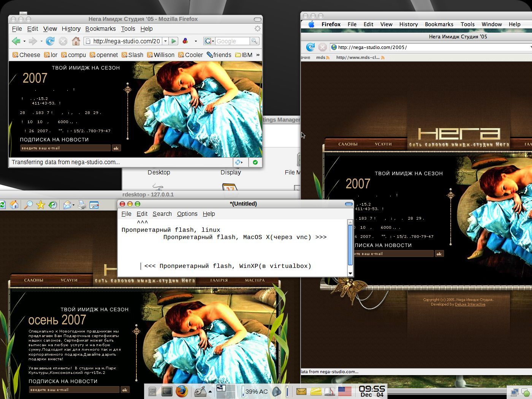The height and width of the screenshot is (399, 532).
Task: Open History menu in Mozilla Firefox window
Action: (71, 28)
